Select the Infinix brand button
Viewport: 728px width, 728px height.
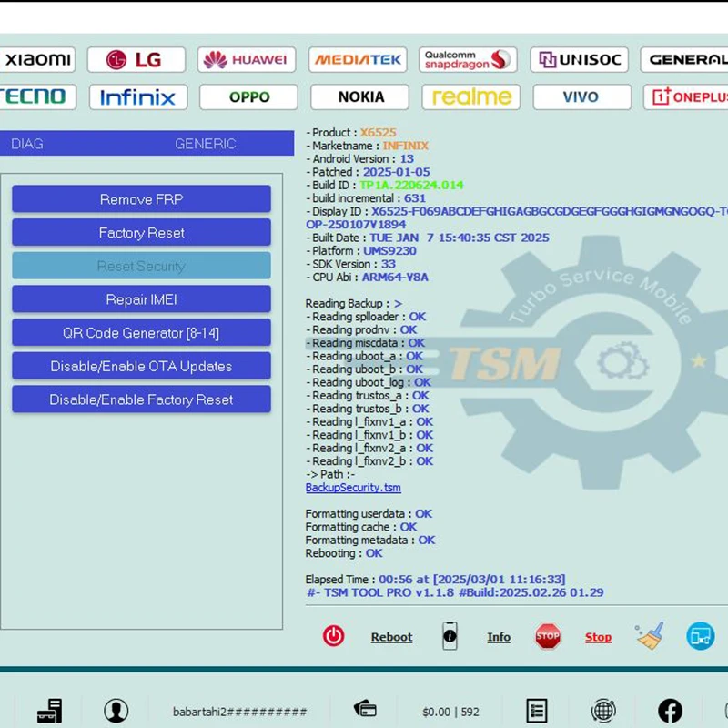click(138, 96)
